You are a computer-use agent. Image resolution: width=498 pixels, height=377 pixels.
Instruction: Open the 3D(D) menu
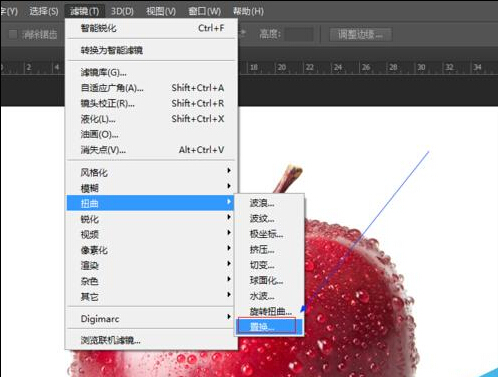coord(122,11)
